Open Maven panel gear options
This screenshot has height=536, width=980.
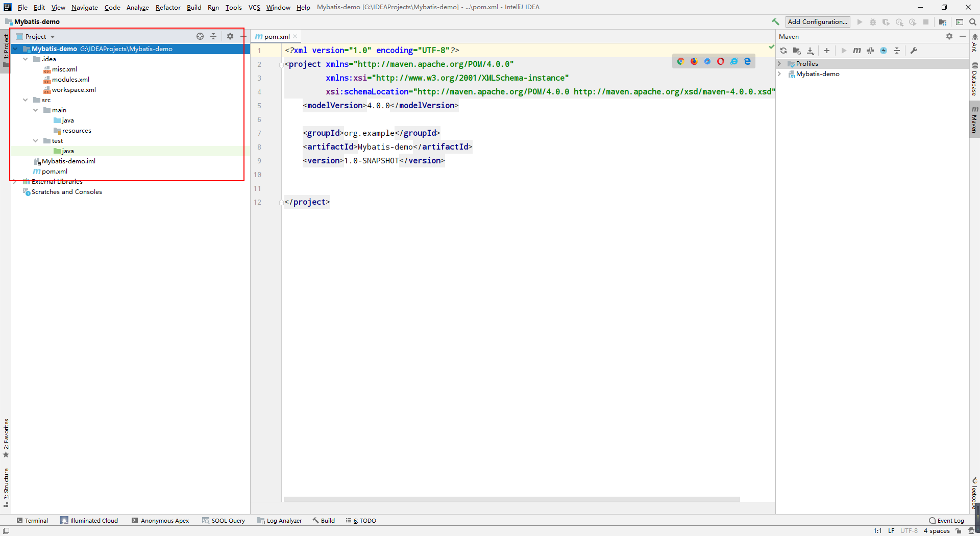(x=949, y=36)
